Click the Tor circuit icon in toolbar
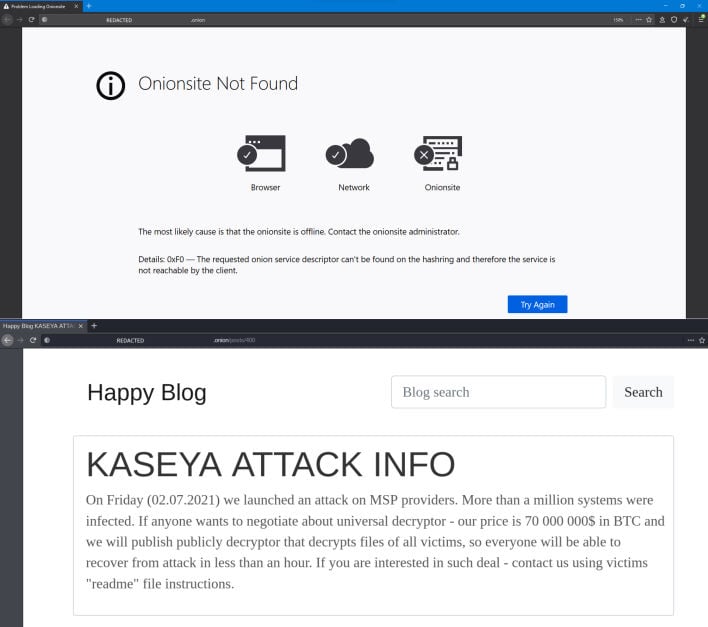The image size is (708, 627). 662,19
